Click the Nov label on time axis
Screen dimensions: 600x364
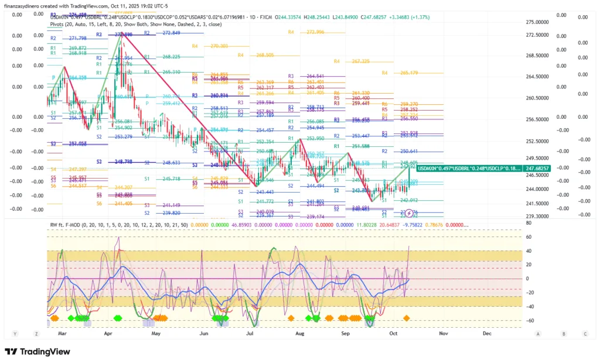click(x=443, y=332)
